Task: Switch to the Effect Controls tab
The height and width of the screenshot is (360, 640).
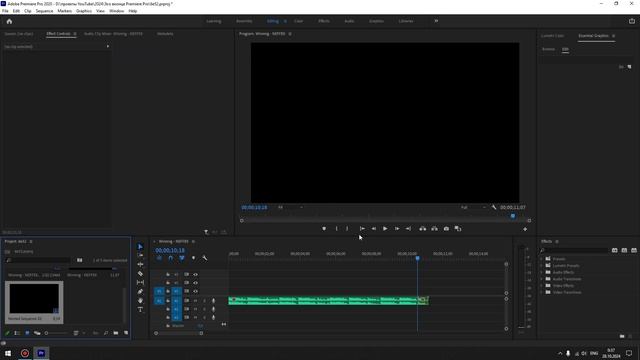Action: pos(58,34)
